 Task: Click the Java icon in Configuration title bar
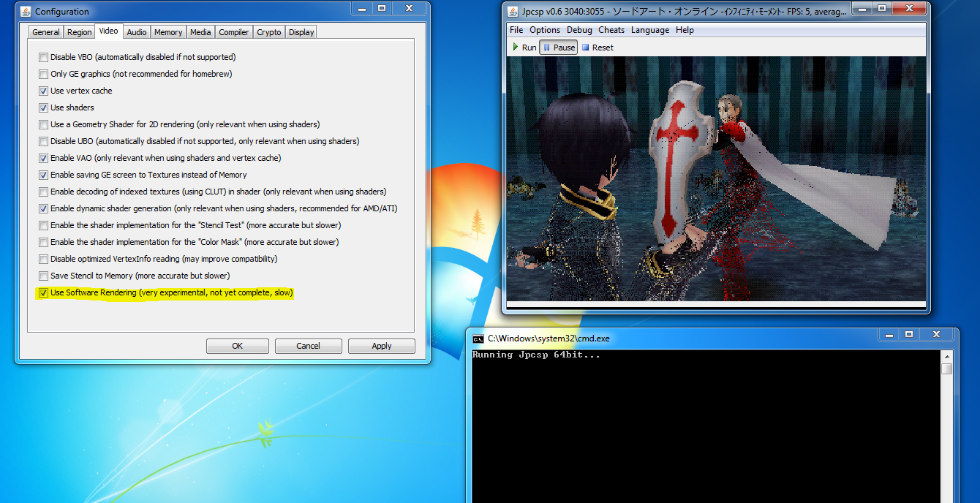coord(26,12)
